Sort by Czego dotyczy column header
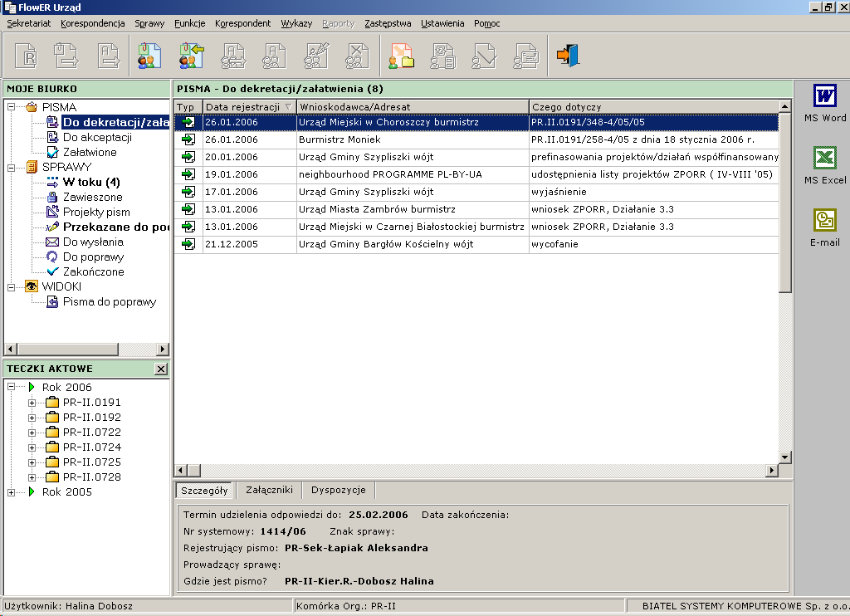850x616 pixels. point(654,107)
